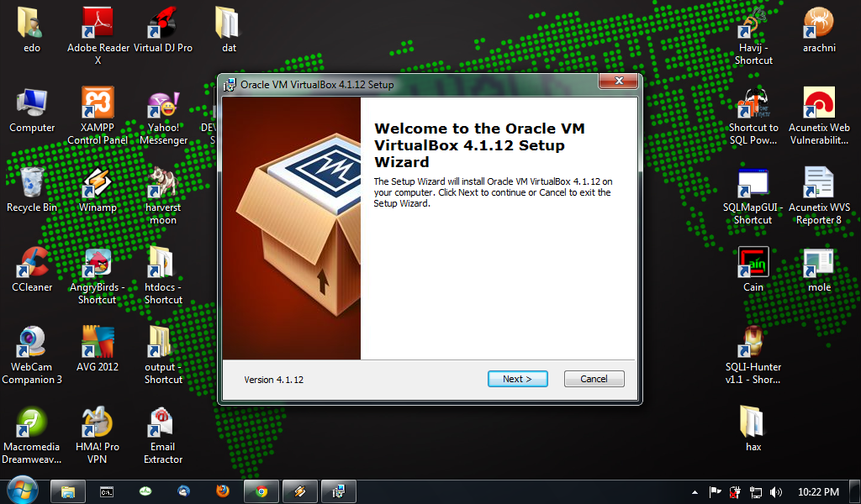Image resolution: width=861 pixels, height=504 pixels.
Task: Select the Computer desktop icon
Action: pos(32,110)
